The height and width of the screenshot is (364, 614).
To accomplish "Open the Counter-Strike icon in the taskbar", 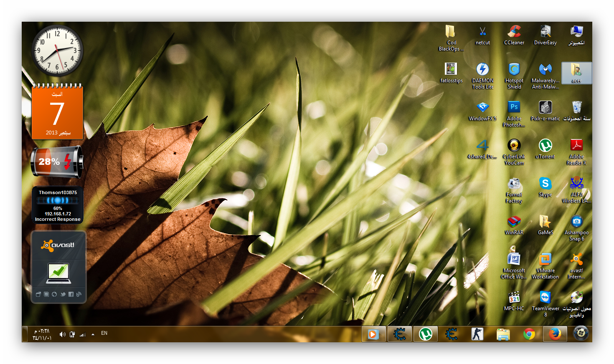I will coord(477,334).
